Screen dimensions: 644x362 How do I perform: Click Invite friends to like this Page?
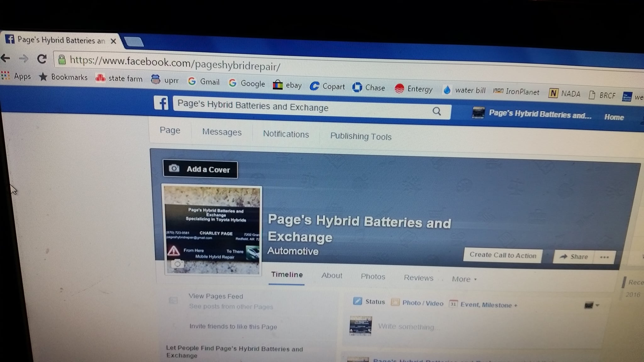(x=233, y=326)
